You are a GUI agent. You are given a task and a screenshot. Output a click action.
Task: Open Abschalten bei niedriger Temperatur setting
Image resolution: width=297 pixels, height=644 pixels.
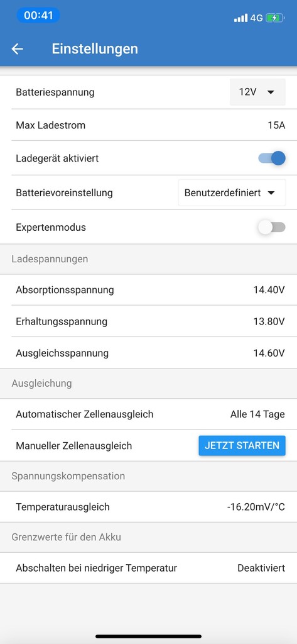(x=148, y=568)
